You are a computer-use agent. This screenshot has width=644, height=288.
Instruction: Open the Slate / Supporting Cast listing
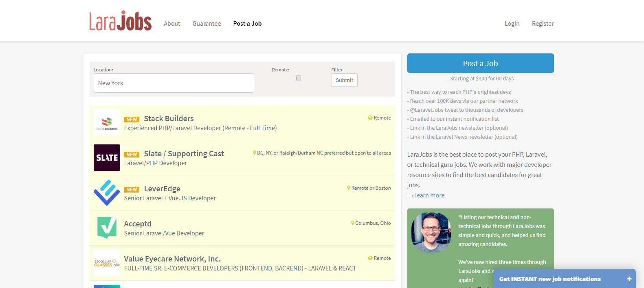[x=184, y=154]
